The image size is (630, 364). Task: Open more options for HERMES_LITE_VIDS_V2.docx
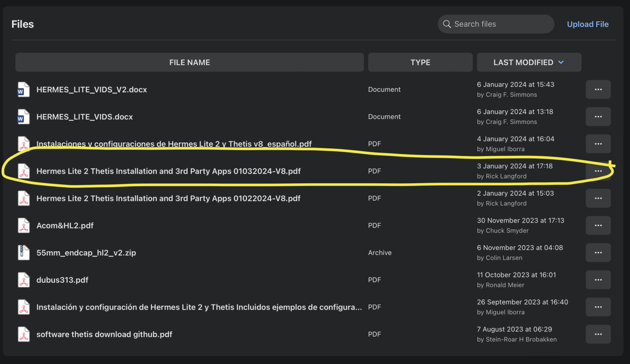[x=598, y=89]
